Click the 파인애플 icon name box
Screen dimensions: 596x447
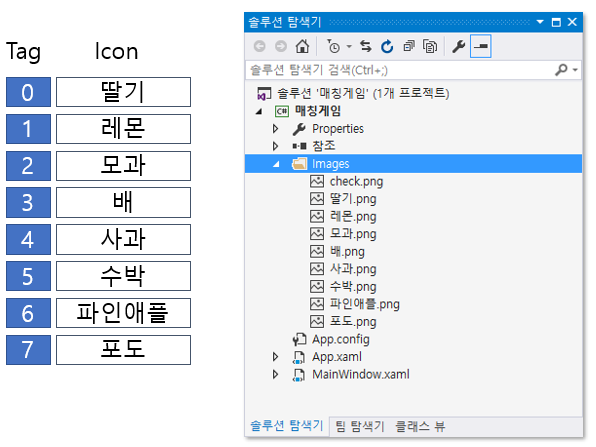pyautogui.click(x=124, y=313)
